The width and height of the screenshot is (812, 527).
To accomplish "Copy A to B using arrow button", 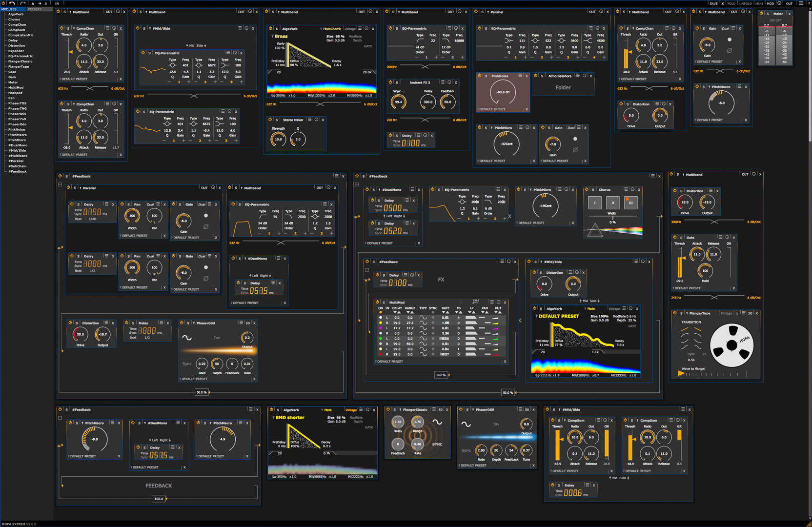I will click(x=40, y=3).
